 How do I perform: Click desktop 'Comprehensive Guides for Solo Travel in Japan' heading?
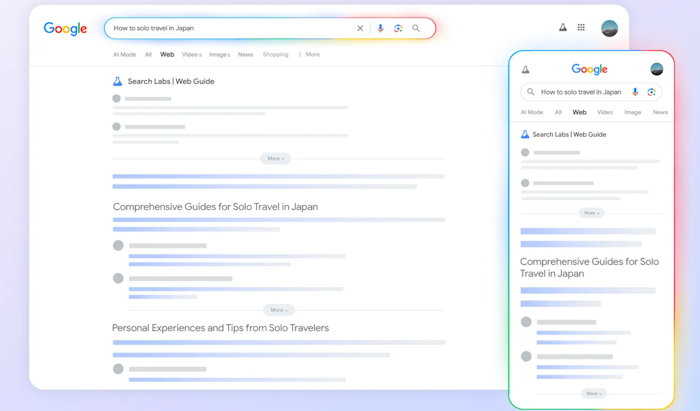click(215, 207)
